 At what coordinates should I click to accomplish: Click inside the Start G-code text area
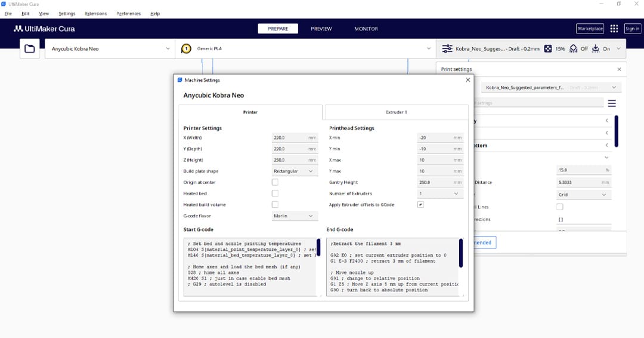tap(249, 267)
